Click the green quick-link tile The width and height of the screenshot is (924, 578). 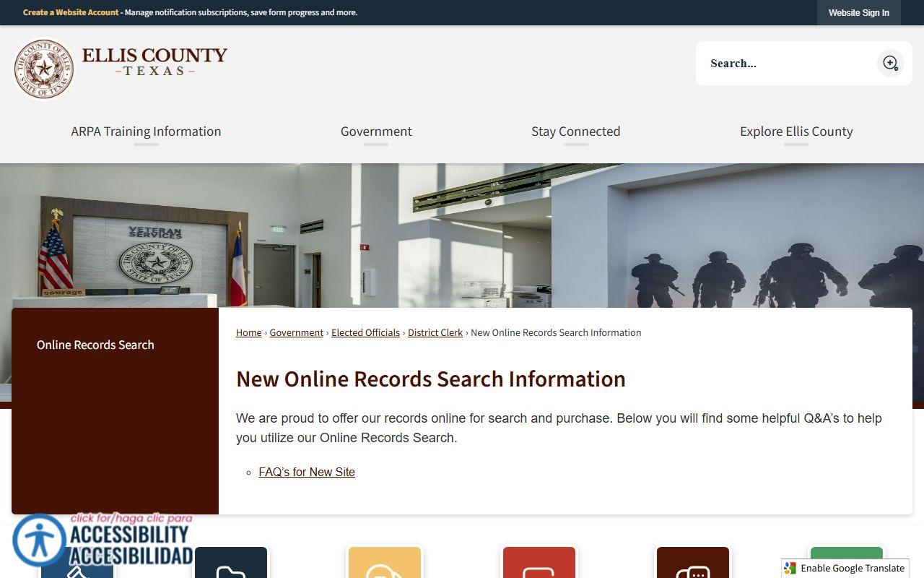point(846,553)
